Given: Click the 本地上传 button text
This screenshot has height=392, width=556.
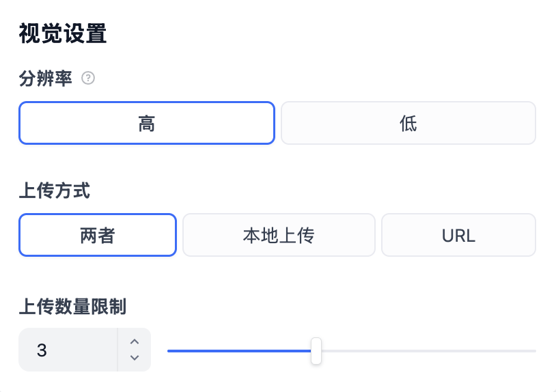Looking at the screenshot, I should 279,236.
